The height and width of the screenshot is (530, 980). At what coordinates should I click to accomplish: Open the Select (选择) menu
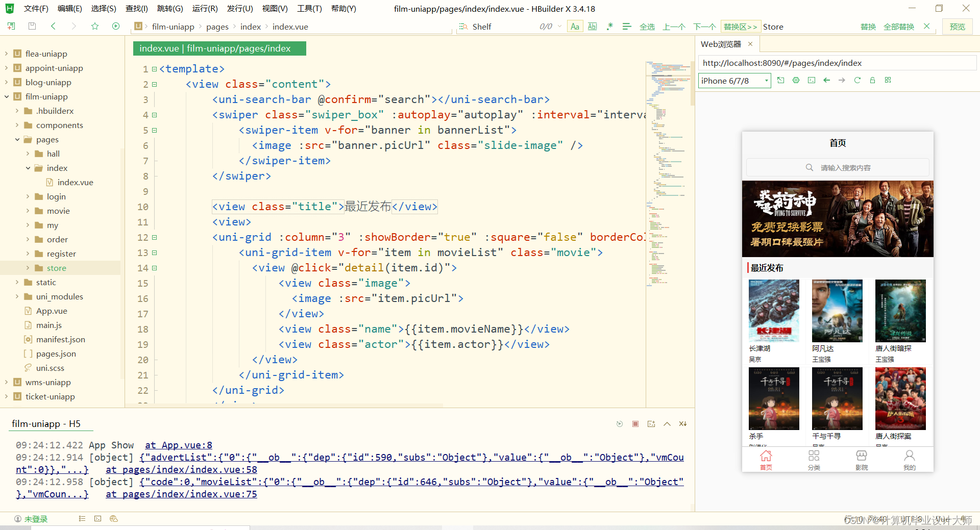[104, 9]
